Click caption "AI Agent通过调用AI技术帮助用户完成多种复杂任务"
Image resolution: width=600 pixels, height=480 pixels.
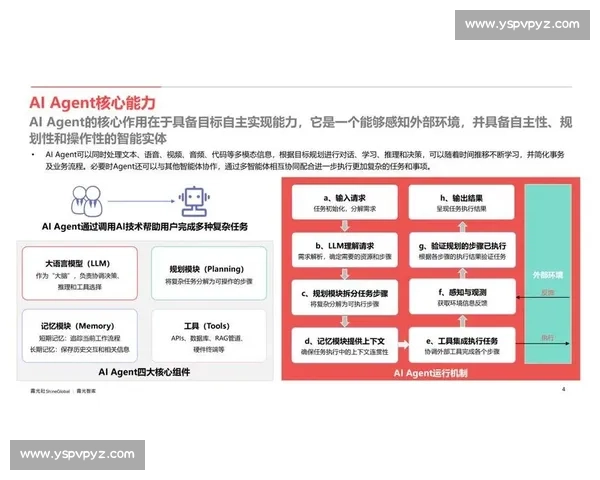point(145,227)
